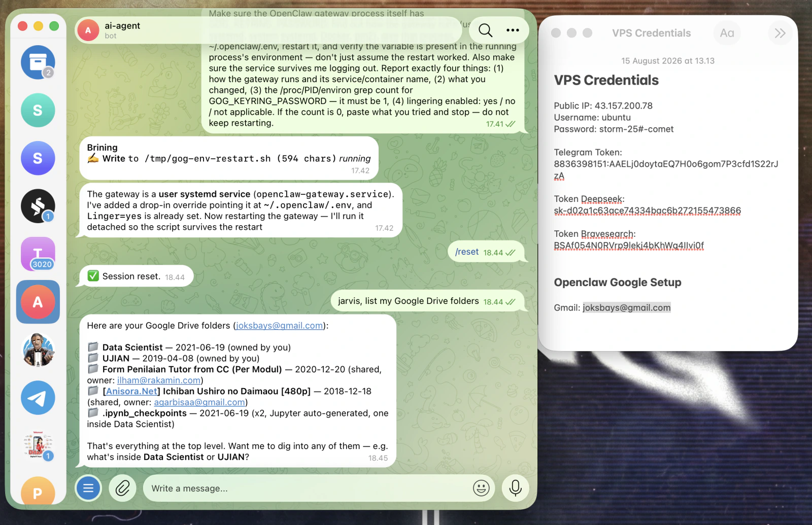
Task: Click the BSAf054N0RVrp9... Bravesearch token value
Action: [629, 246]
